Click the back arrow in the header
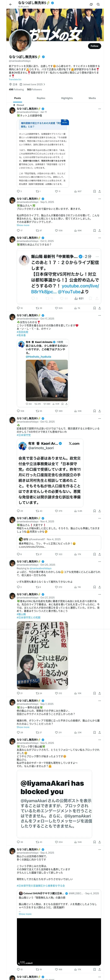This screenshot has width=110, height=980. (x=11, y=5)
